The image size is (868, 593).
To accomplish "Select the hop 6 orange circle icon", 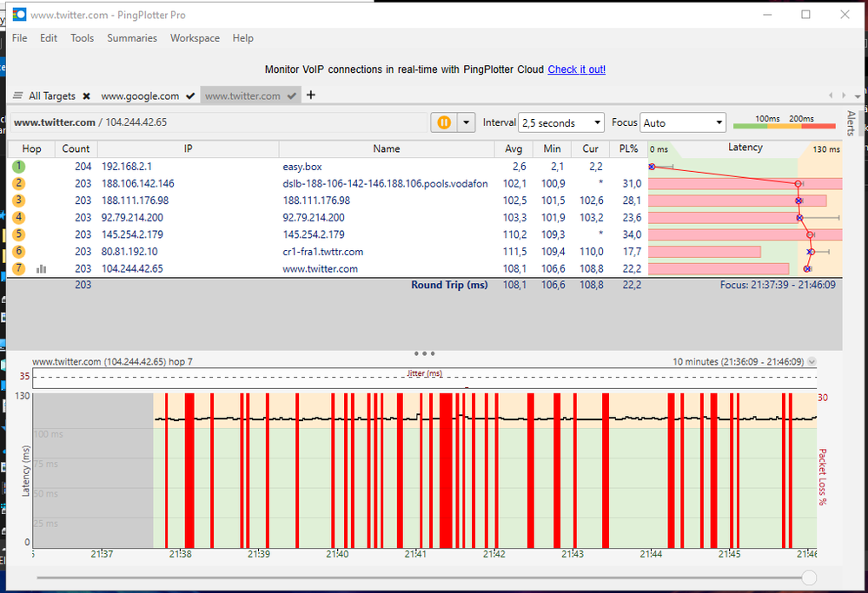I will (18, 251).
